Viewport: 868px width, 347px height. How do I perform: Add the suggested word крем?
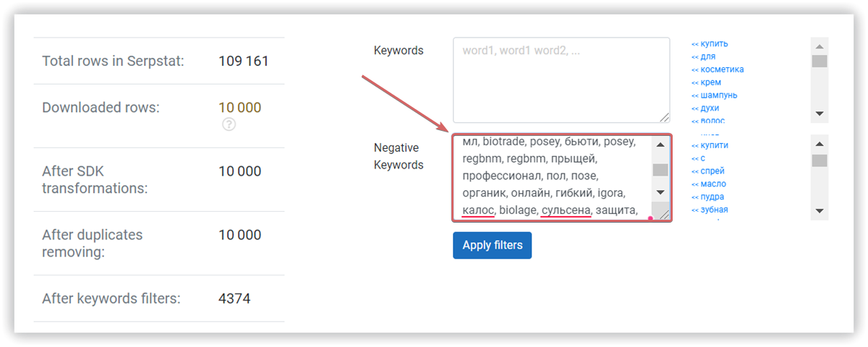(x=706, y=82)
